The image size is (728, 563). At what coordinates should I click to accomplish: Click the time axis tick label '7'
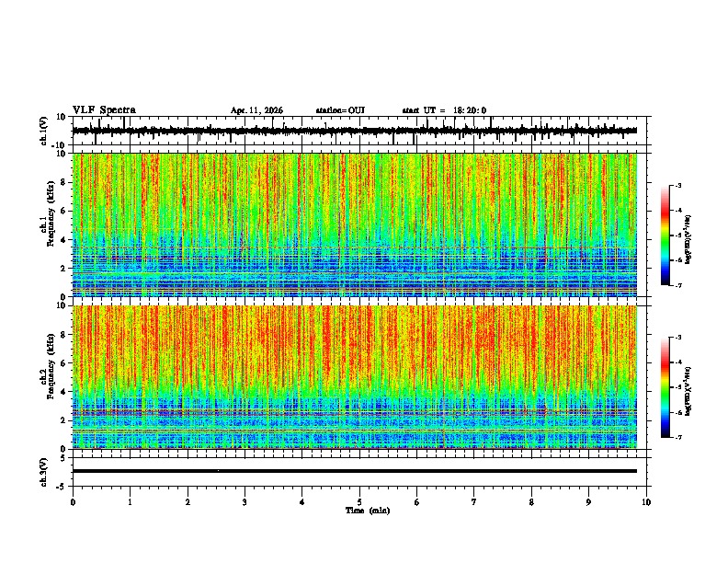[474, 502]
